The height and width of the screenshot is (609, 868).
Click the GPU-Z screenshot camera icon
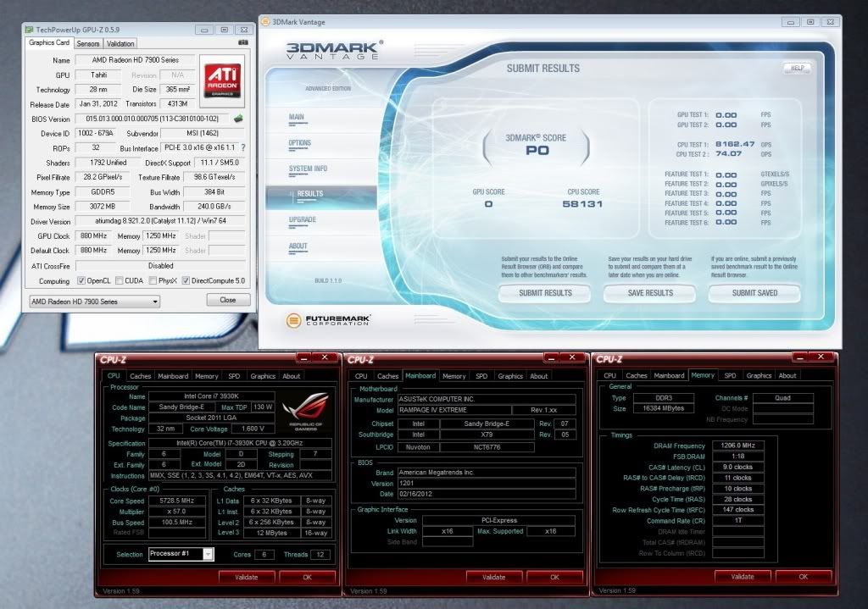[x=243, y=42]
